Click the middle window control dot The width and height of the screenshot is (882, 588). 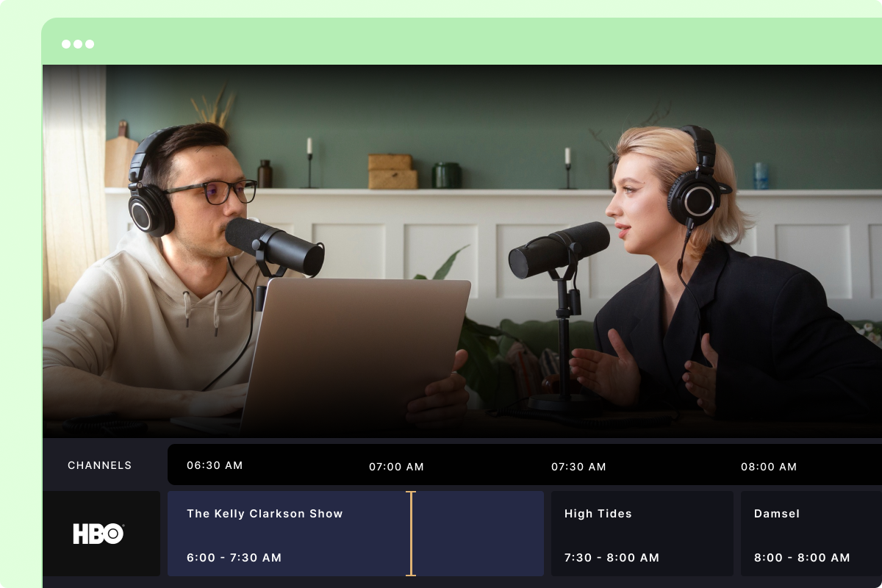[x=78, y=43]
